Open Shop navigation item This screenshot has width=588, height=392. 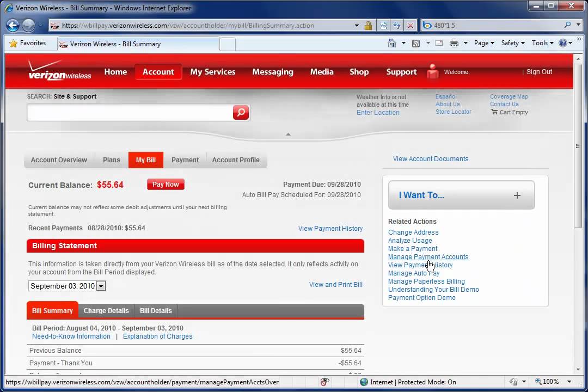tap(359, 72)
